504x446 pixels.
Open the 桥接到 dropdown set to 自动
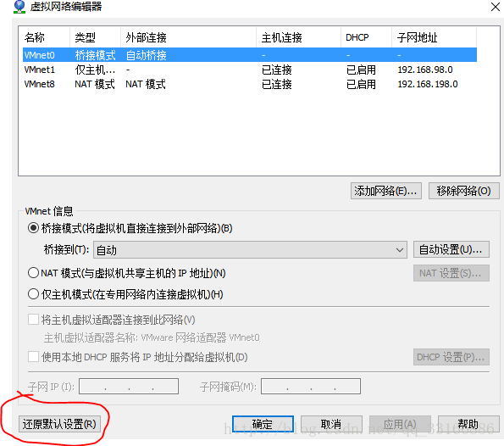click(x=250, y=249)
